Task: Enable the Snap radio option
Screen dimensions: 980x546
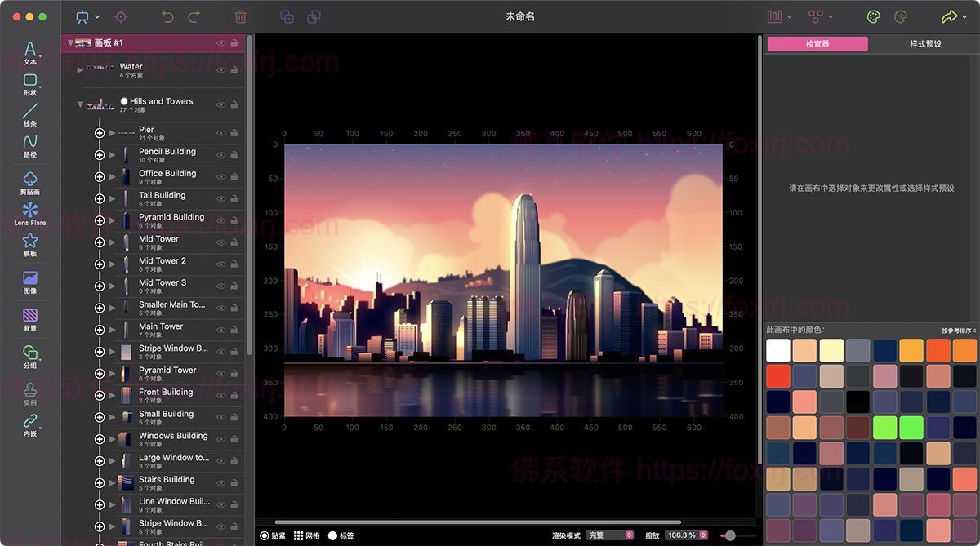Action: click(x=265, y=535)
